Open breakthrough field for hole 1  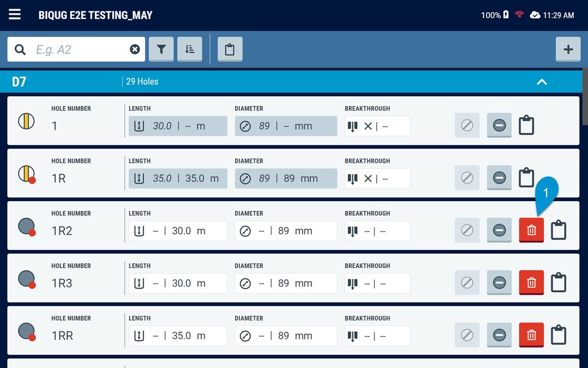(x=377, y=126)
